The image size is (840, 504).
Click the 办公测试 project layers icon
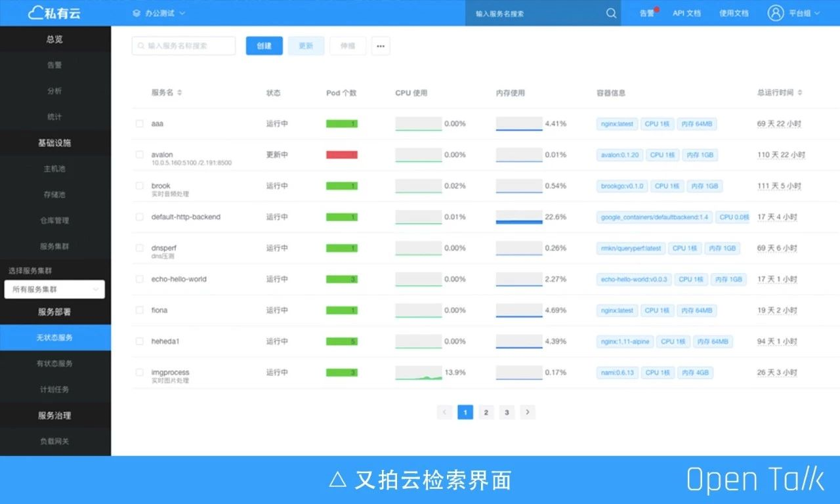pos(136,13)
